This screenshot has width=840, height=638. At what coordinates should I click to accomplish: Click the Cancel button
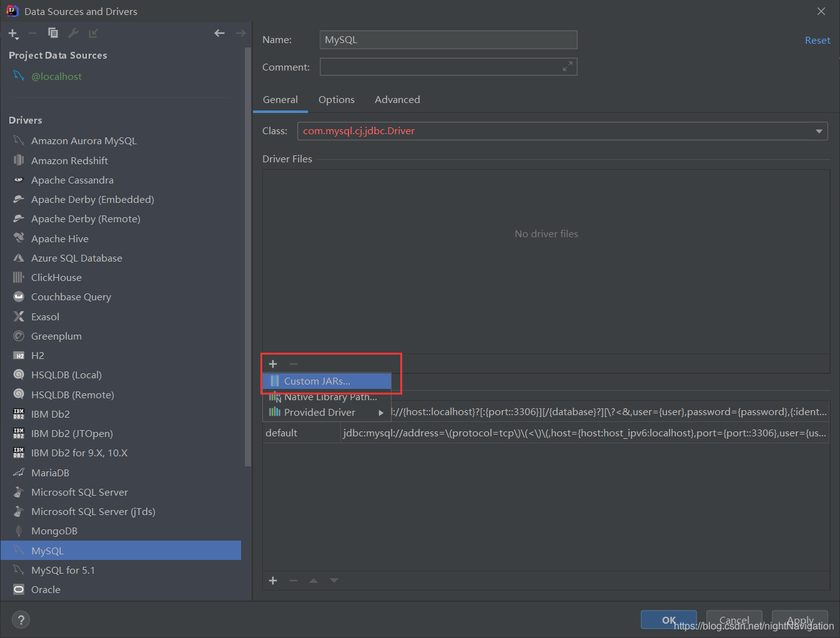click(734, 620)
